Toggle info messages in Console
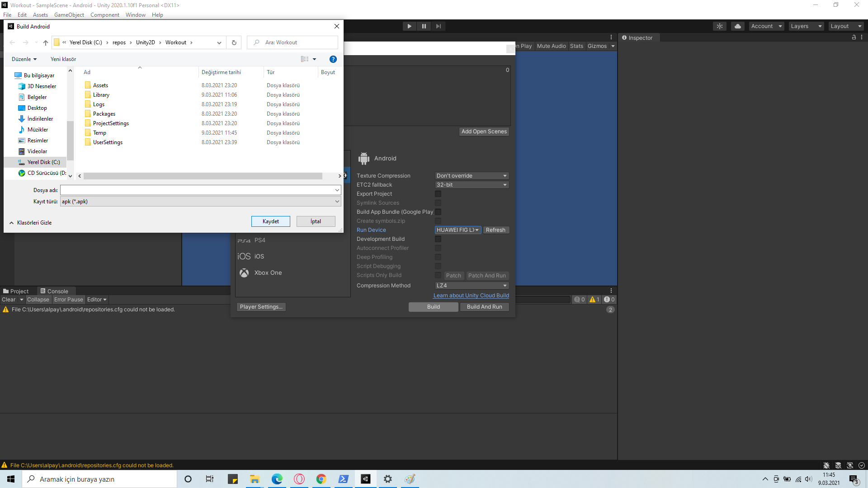Image resolution: width=868 pixels, height=488 pixels. 580,300
